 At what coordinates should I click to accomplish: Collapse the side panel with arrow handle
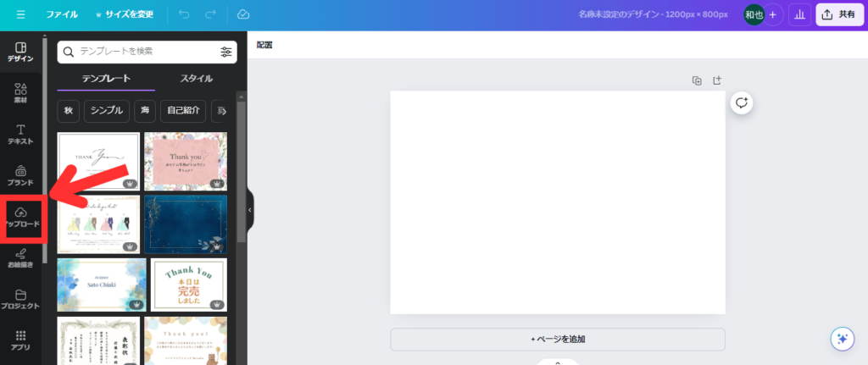click(x=249, y=209)
